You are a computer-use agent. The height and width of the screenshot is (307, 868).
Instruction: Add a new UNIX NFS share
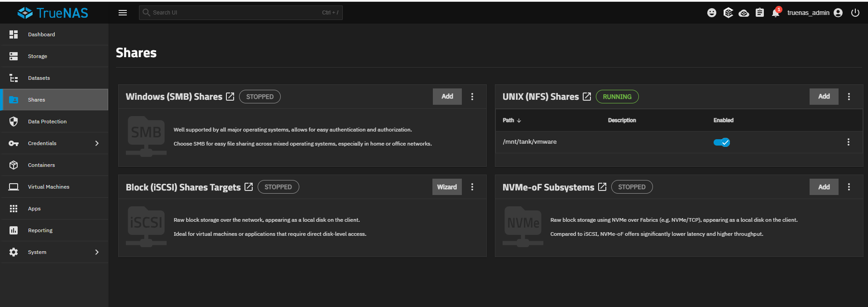pyautogui.click(x=824, y=97)
